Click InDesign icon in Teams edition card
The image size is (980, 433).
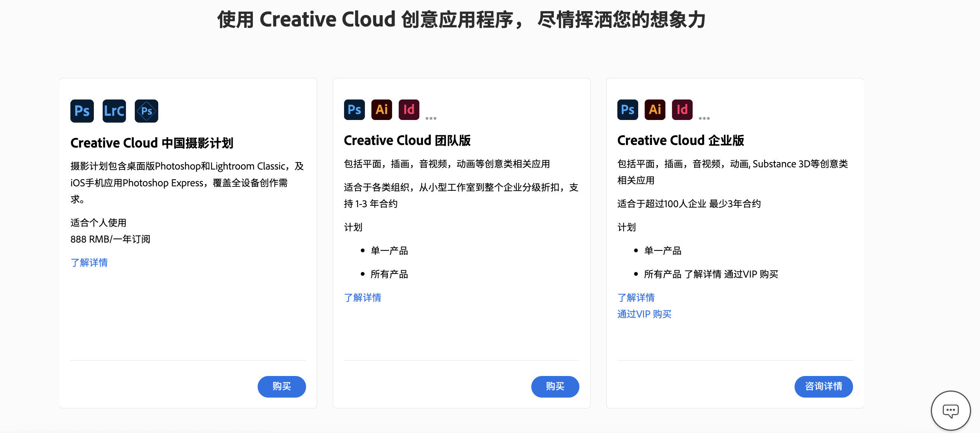pyautogui.click(x=408, y=110)
